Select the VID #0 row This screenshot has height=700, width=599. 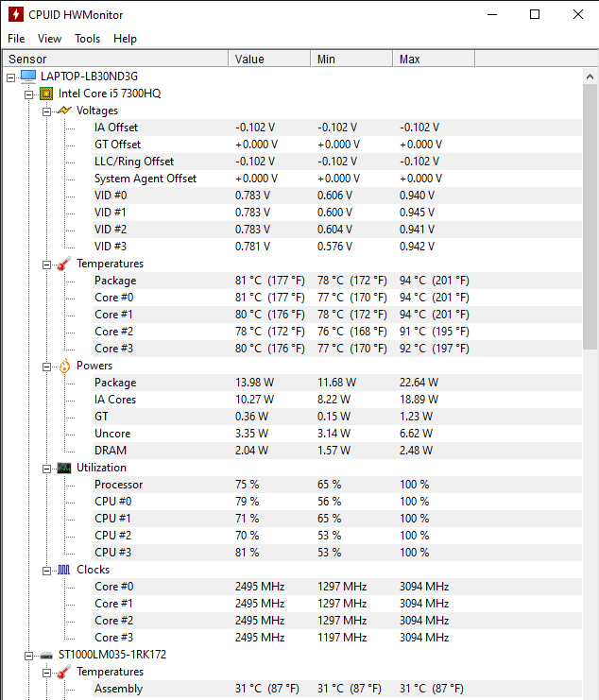point(337,196)
